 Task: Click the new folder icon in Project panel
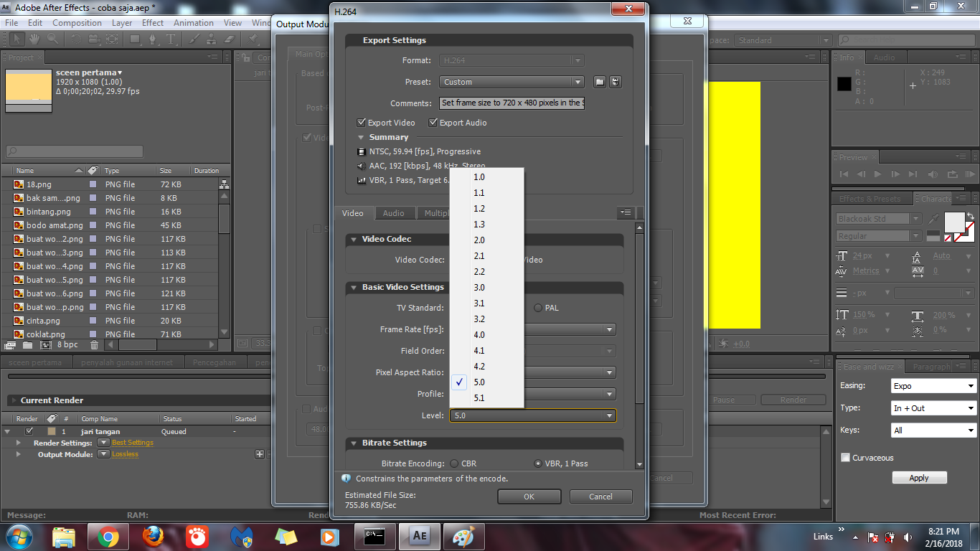[x=27, y=345]
